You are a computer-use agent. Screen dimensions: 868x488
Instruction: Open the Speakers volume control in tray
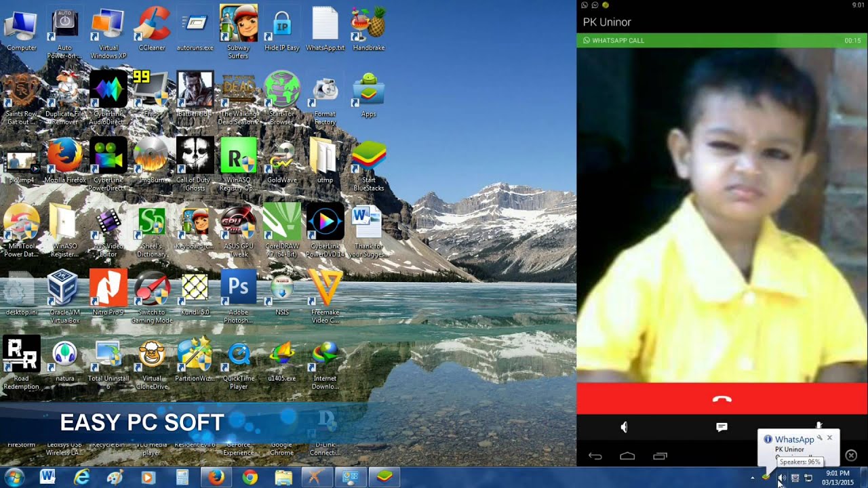click(x=782, y=478)
